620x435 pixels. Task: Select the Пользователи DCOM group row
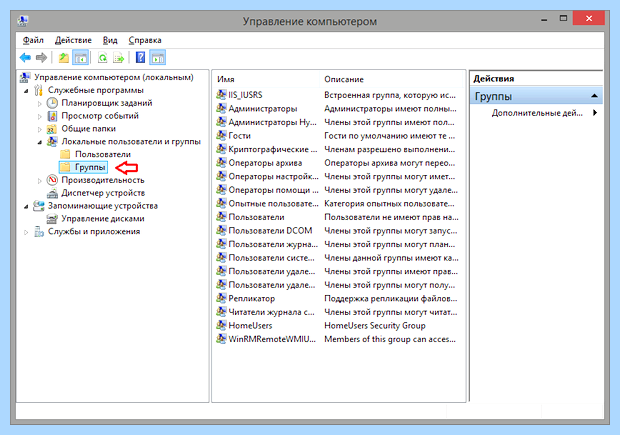[x=338, y=230]
